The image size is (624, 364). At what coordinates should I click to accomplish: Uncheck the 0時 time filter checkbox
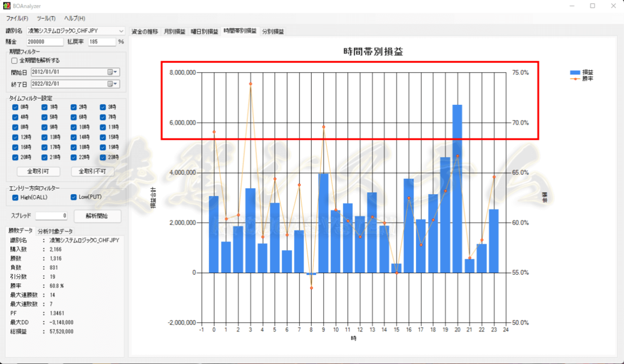pos(15,107)
